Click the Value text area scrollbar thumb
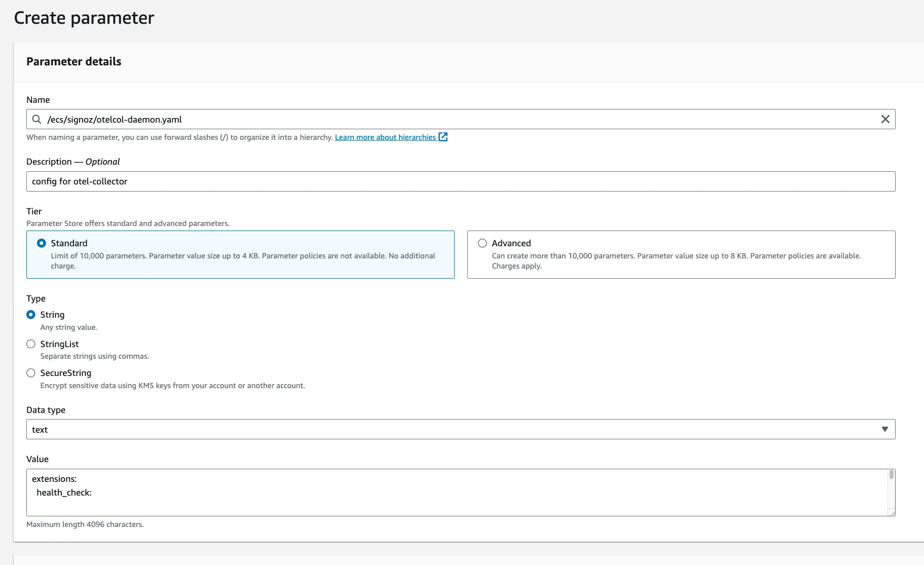The height and width of the screenshot is (565, 924). pos(892,475)
